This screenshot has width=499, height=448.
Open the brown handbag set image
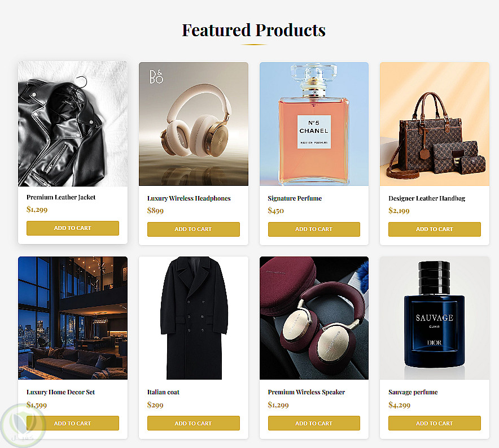coord(434,124)
